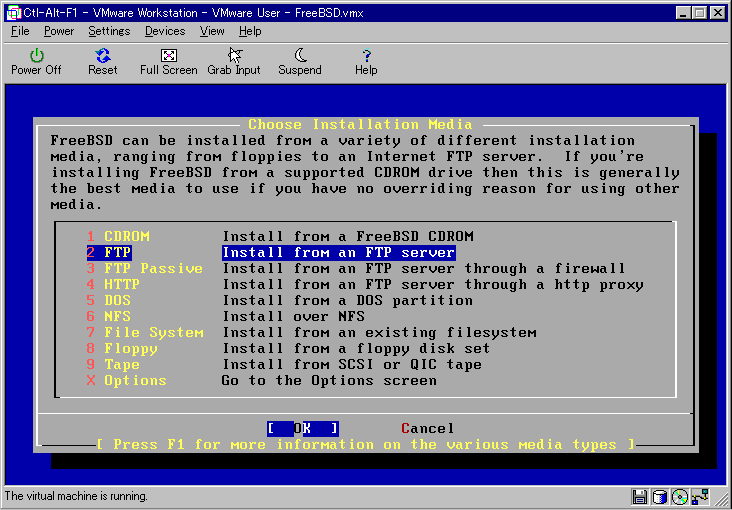Screen dimensions: 732x510
Task: Click 'Install from SCSI or QIC tape' text
Action: click(352, 364)
